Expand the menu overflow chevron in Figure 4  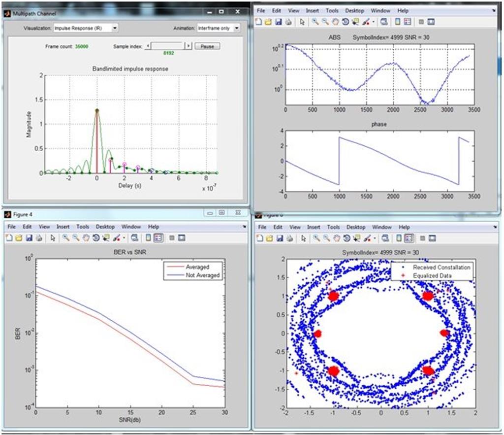(x=245, y=227)
